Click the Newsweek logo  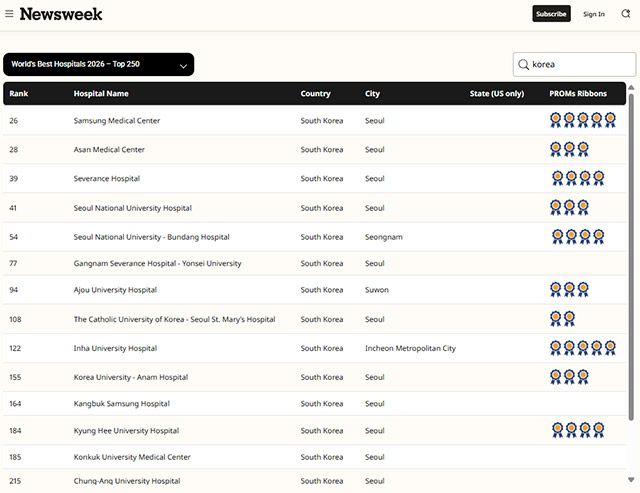point(61,14)
